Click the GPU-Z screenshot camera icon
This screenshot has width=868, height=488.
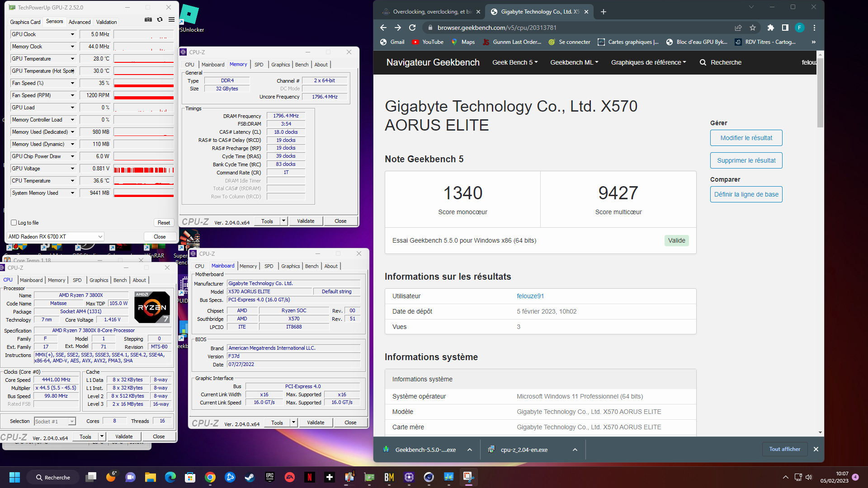(x=148, y=20)
